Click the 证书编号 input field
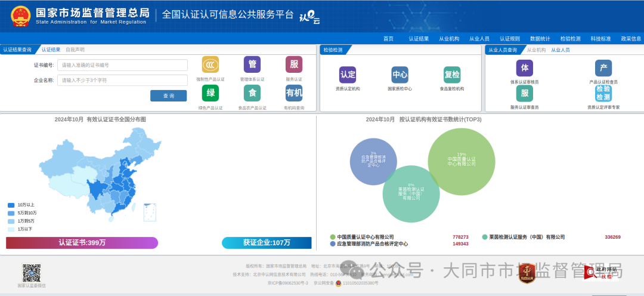644x296 pixels. 122,65
